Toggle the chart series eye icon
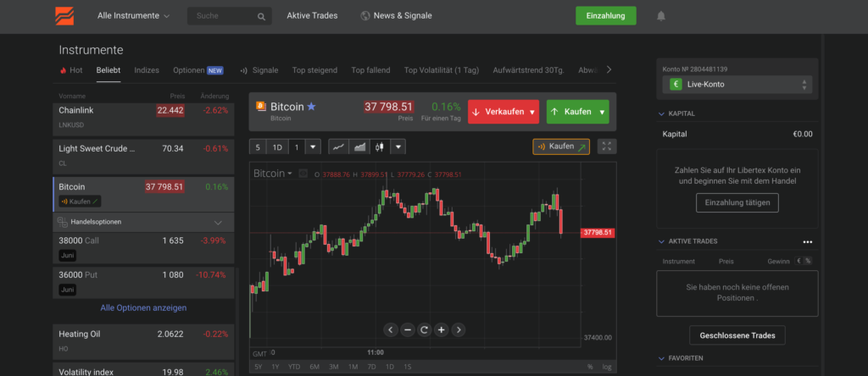 point(303,174)
